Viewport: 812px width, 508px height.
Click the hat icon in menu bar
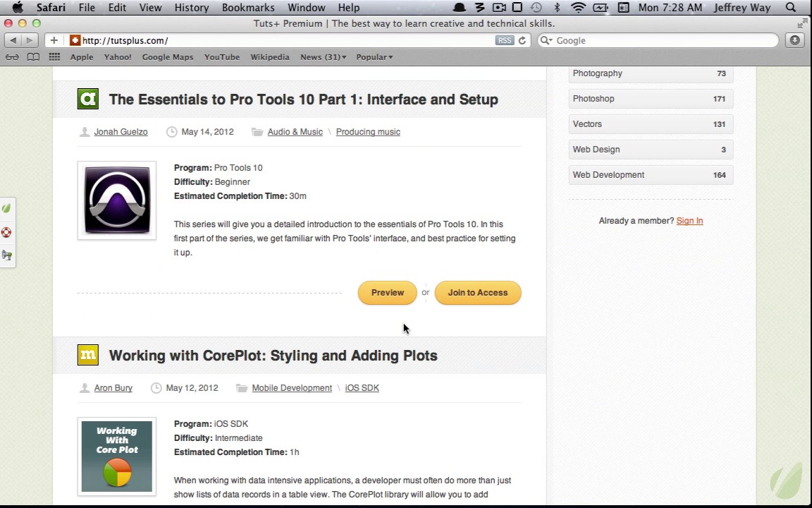pyautogui.click(x=459, y=7)
